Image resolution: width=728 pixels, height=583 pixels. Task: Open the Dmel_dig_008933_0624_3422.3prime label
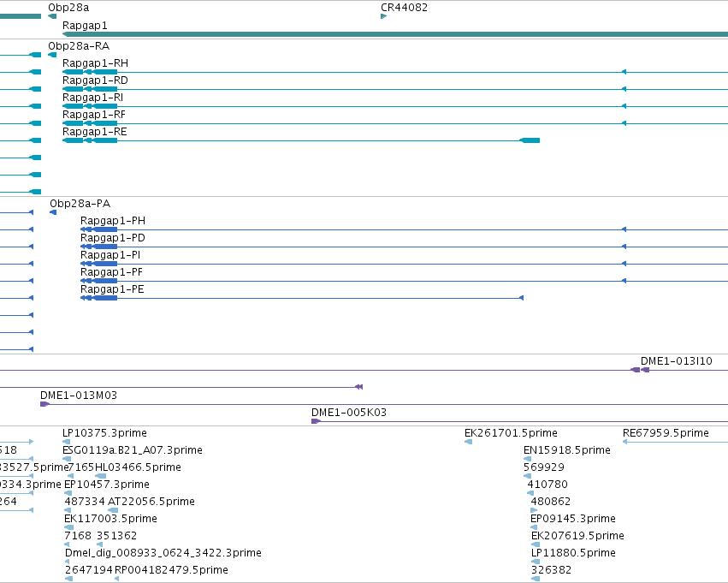point(163,553)
